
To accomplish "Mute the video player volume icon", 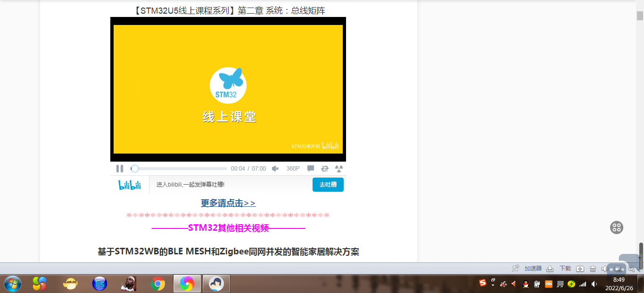I will pos(275,169).
